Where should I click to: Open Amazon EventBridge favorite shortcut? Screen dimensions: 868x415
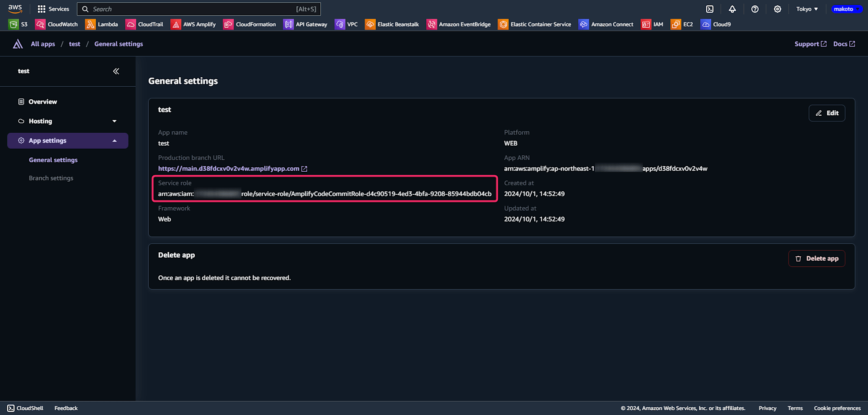[x=459, y=24]
